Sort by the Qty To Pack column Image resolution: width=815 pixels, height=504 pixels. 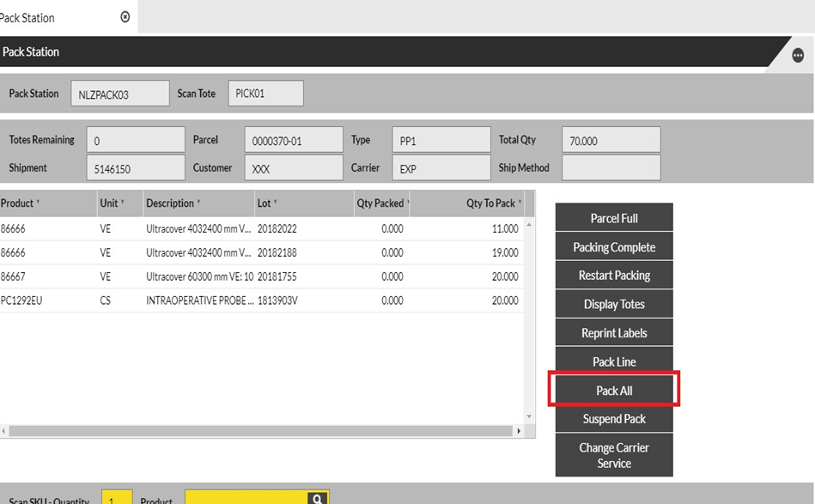point(490,203)
